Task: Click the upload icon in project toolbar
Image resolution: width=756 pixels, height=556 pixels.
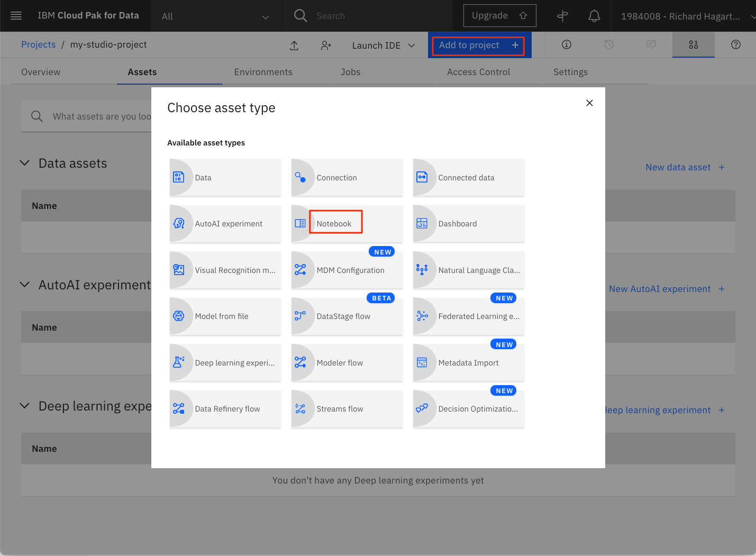Action: [294, 45]
